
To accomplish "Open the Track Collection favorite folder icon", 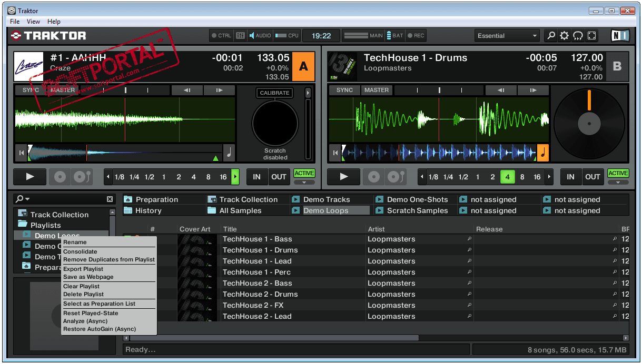I will [212, 199].
